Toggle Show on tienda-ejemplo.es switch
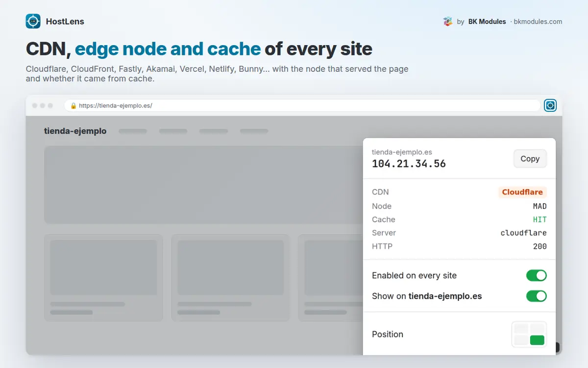 [x=536, y=296]
